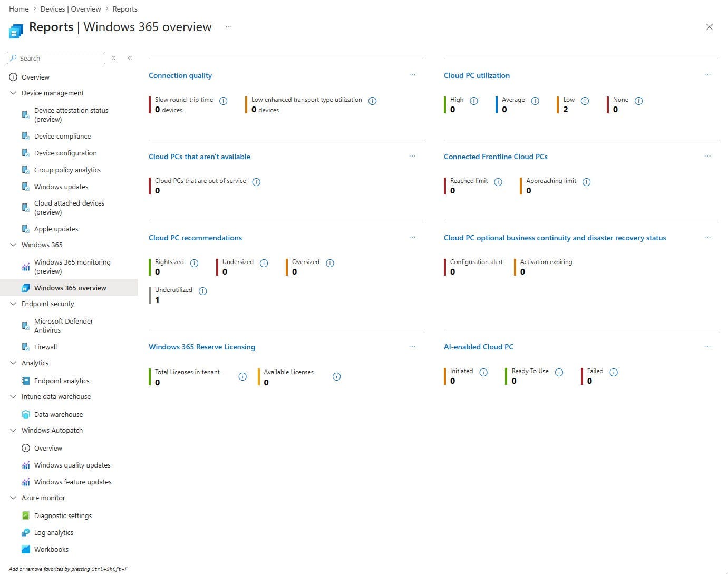This screenshot has width=728, height=574.
Task: Click info icon for Total Licenses in tenant
Action: click(242, 376)
